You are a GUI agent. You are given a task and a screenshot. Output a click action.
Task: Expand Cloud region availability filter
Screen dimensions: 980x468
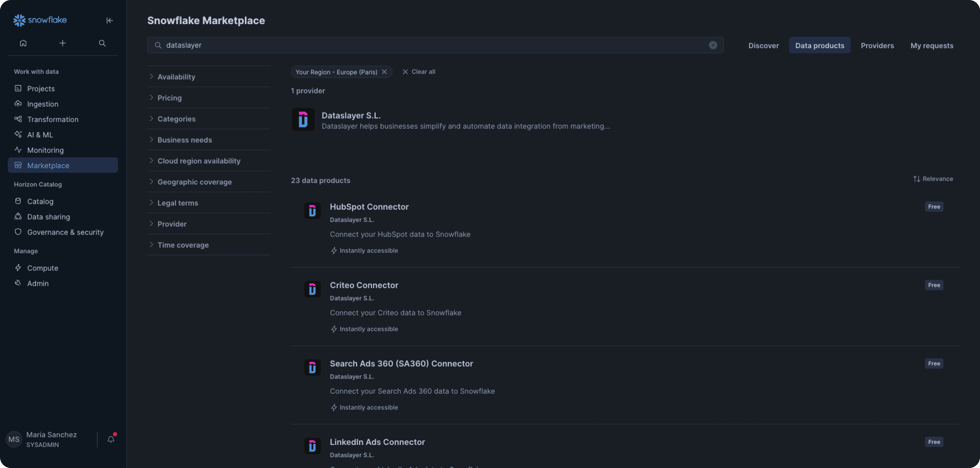pyautogui.click(x=199, y=161)
